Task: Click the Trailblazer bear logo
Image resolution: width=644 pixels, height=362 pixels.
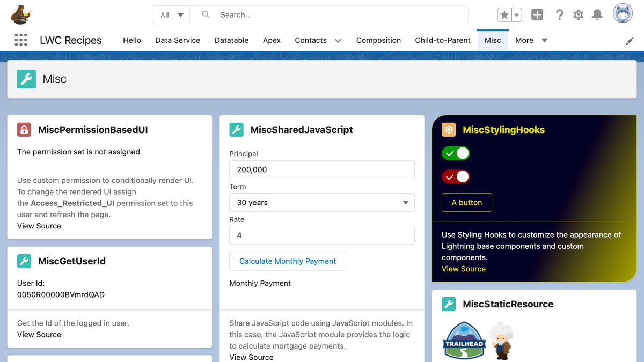Action: [x=21, y=14]
